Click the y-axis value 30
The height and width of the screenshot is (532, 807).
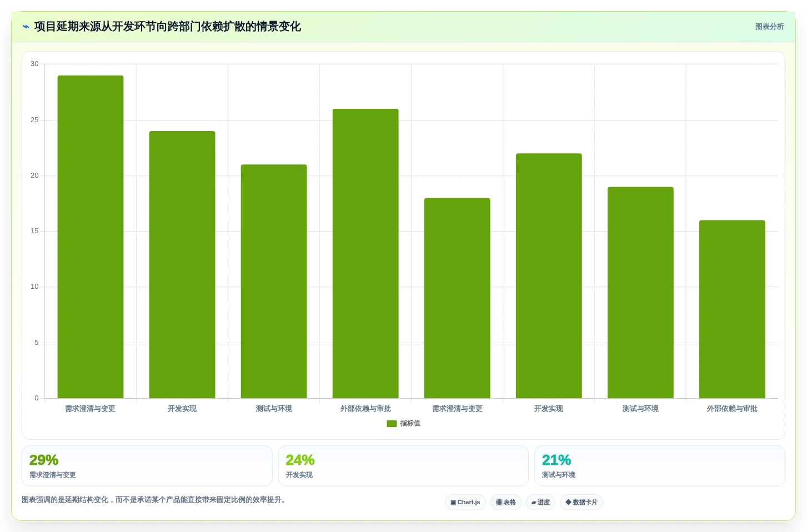(34, 64)
